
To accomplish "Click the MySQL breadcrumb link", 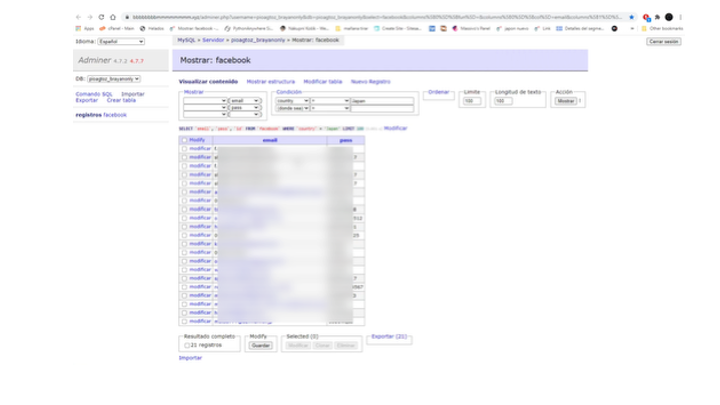I will (186, 40).
